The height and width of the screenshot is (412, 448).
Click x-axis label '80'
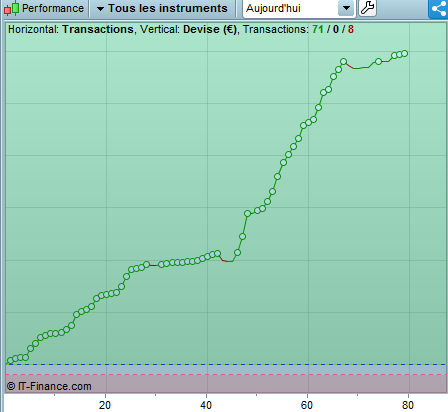(x=408, y=405)
